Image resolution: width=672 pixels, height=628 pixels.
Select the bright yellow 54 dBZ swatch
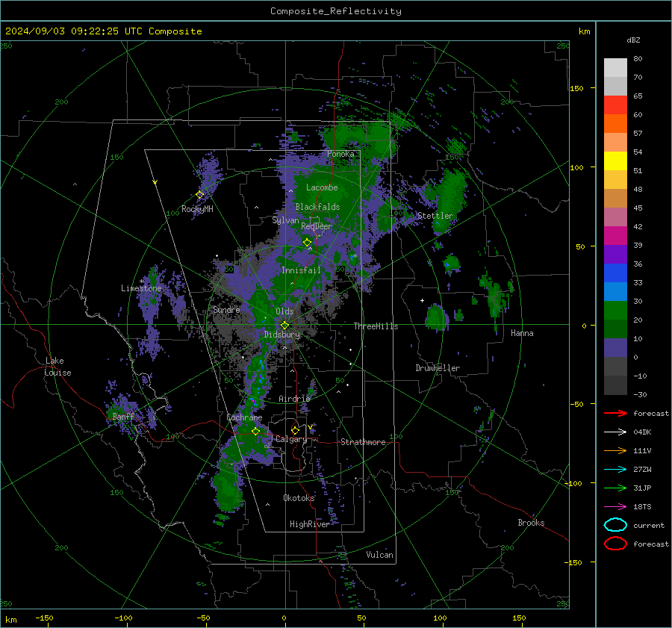[615, 161]
